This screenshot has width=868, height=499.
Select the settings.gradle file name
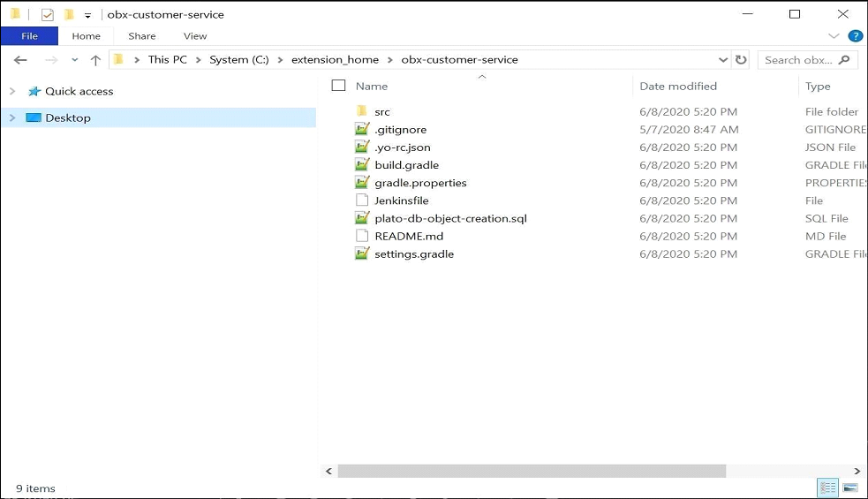tap(414, 253)
